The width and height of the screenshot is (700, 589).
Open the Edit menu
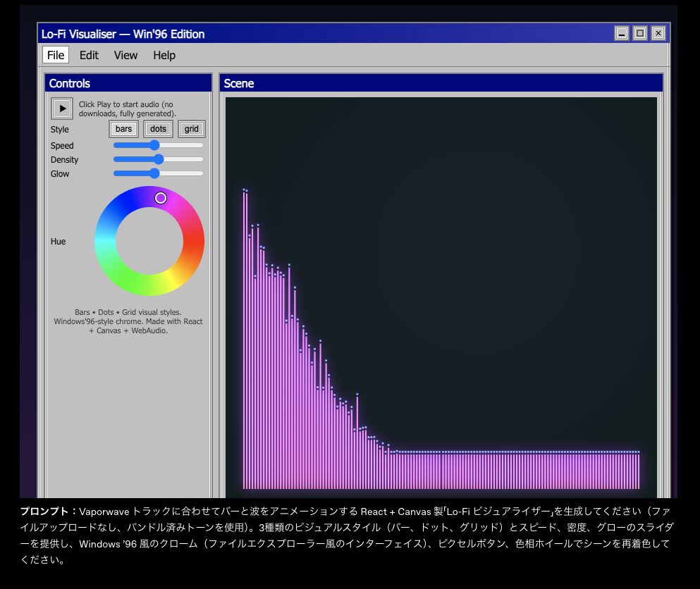(x=89, y=56)
